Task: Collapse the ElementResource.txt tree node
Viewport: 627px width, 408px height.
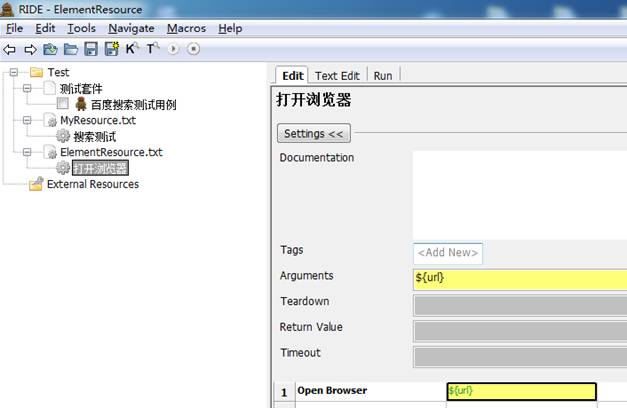Action: coord(27,152)
